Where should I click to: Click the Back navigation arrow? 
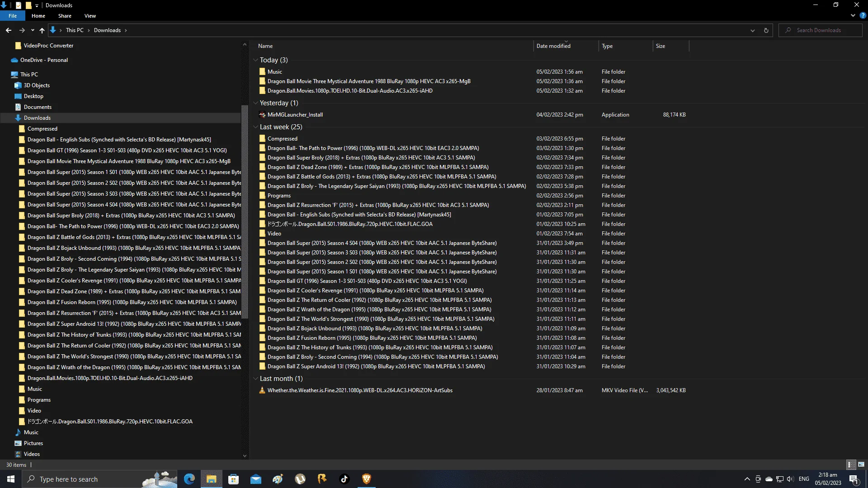coord(9,30)
